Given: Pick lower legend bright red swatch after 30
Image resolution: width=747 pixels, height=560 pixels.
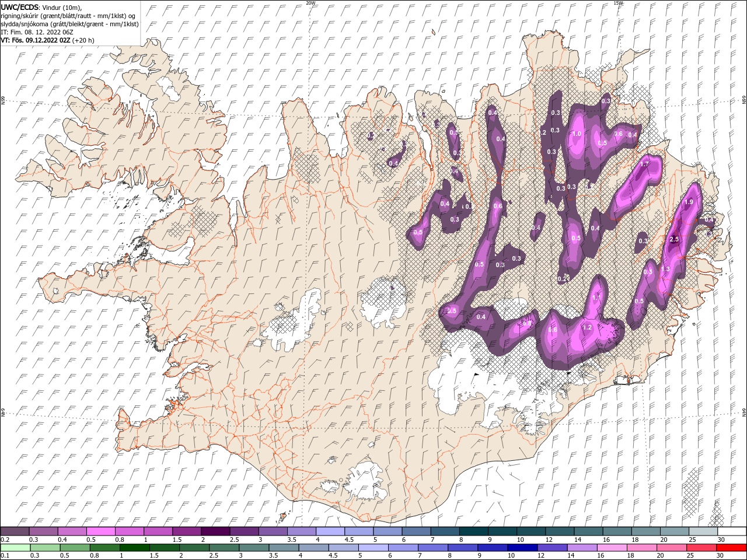Looking at the screenshot, I should click(731, 547).
